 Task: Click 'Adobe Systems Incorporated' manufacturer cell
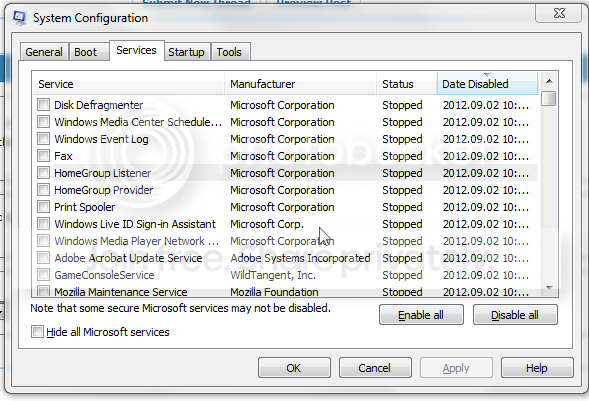pyautogui.click(x=300, y=258)
